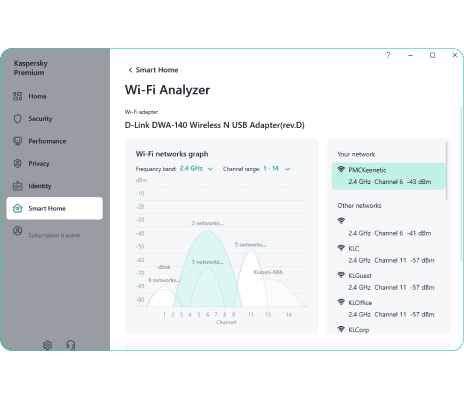The height and width of the screenshot is (400, 464).
Task: Click the Your network heading
Action: pyautogui.click(x=356, y=154)
